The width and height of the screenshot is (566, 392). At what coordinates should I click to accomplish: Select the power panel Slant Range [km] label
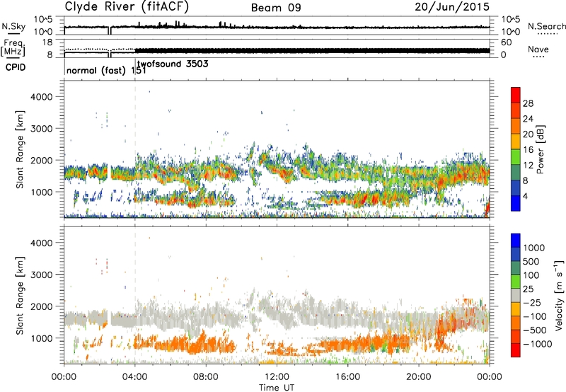(x=20, y=149)
